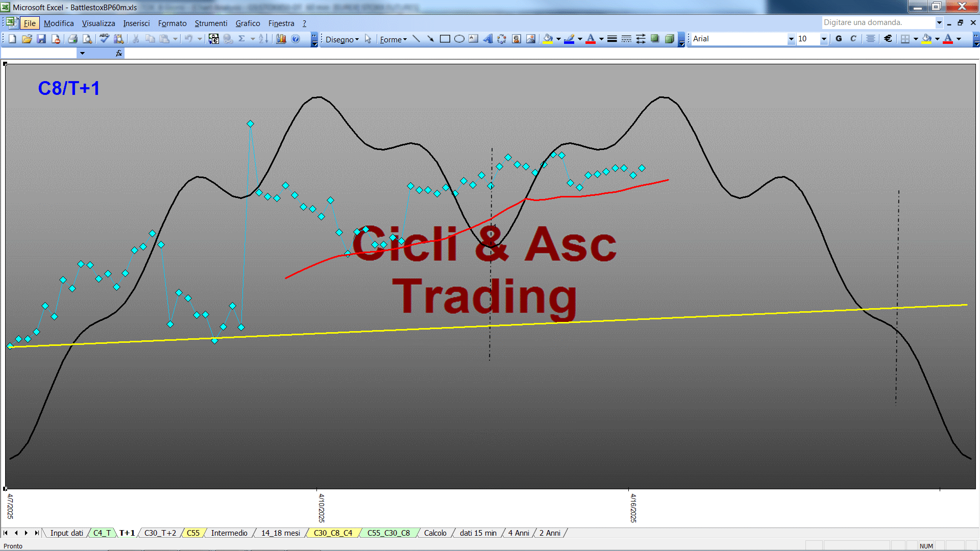Click the fx insert function button
Viewport: 980px width, 551px height.
(x=118, y=53)
